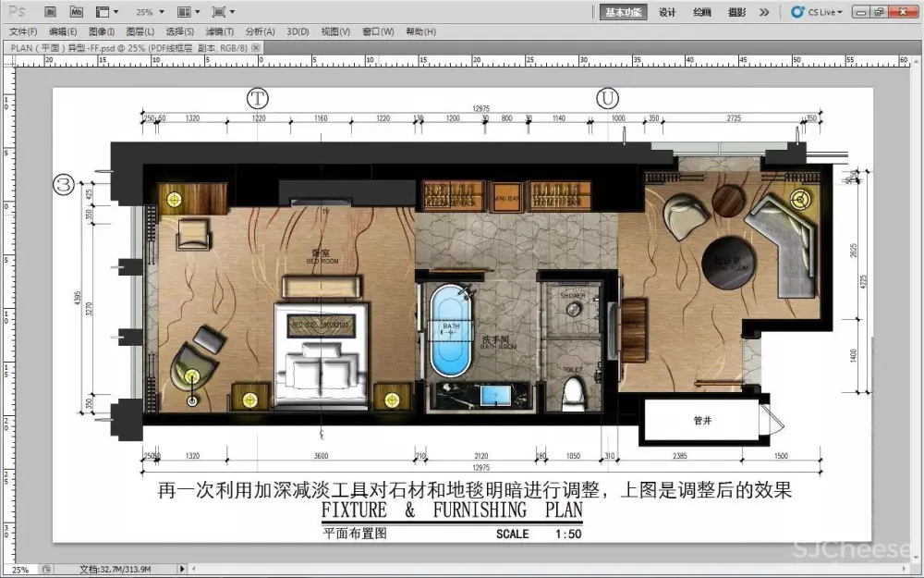Click the status bar icon next to 25%
Viewport: 924px width, 578px height.
(x=46, y=570)
